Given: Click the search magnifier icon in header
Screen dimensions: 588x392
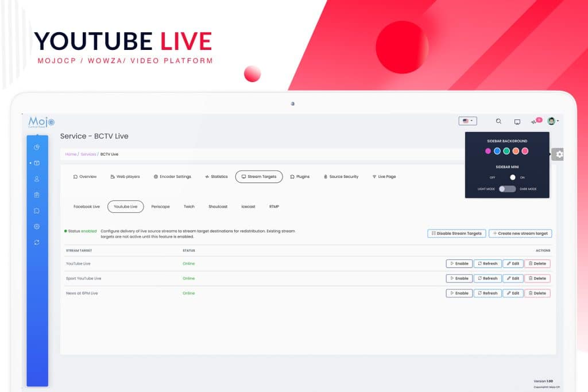Looking at the screenshot, I should [x=498, y=121].
